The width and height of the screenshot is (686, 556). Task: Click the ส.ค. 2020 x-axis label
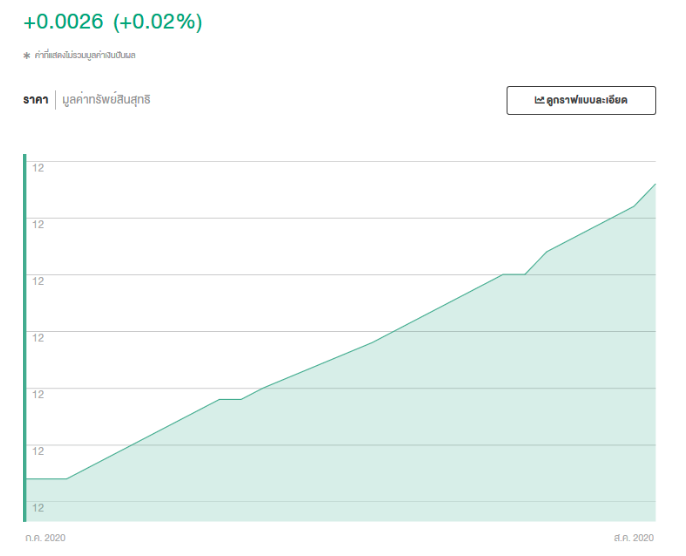click(634, 538)
